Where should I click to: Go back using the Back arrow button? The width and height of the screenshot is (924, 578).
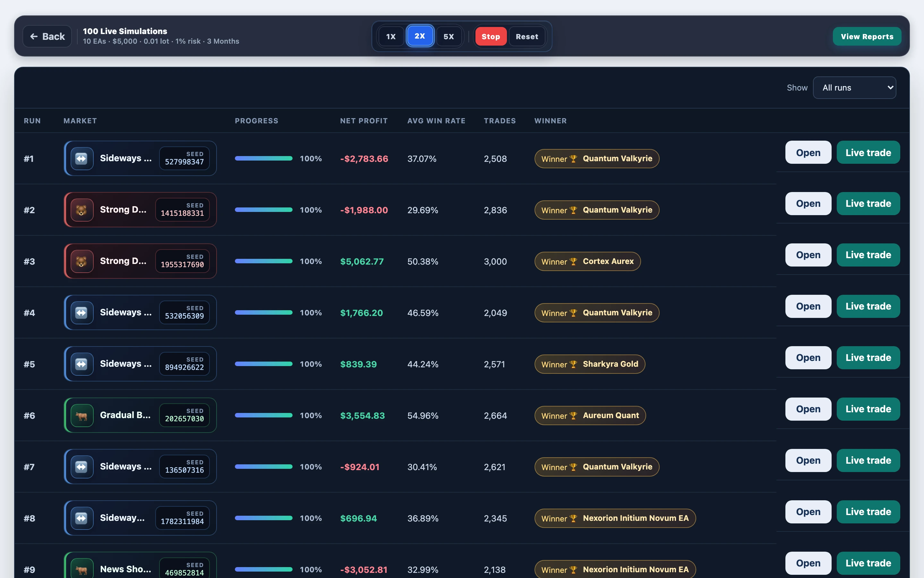click(47, 36)
